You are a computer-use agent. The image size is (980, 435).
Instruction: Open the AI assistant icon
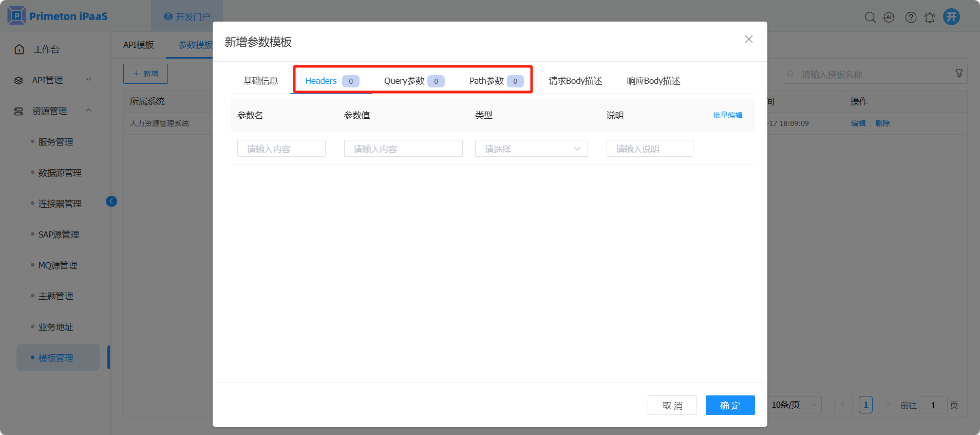[889, 17]
